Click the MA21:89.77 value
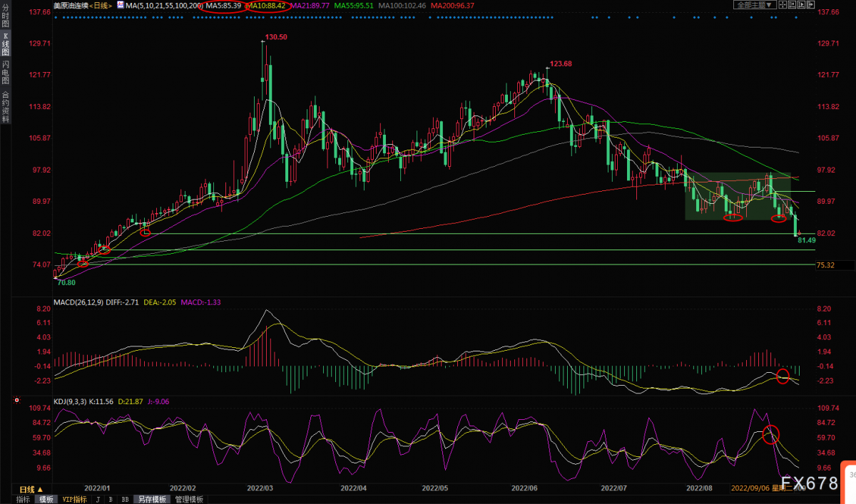 point(311,5)
